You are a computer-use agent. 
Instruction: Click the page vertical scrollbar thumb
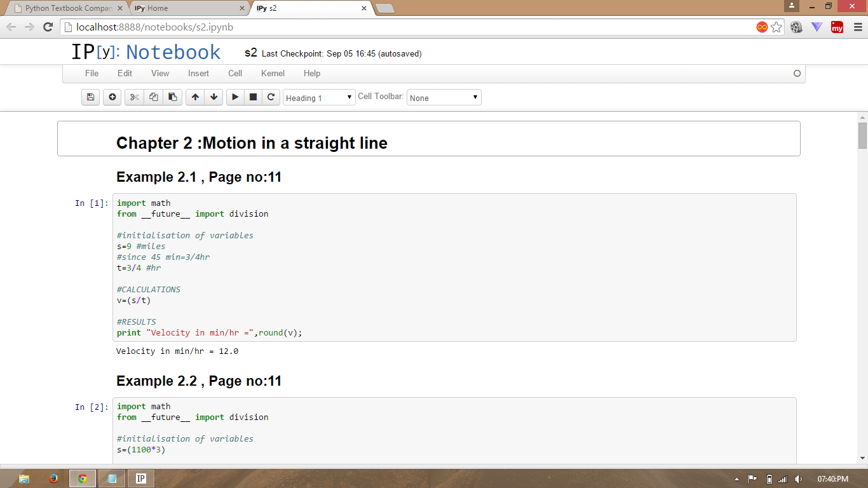click(x=862, y=135)
